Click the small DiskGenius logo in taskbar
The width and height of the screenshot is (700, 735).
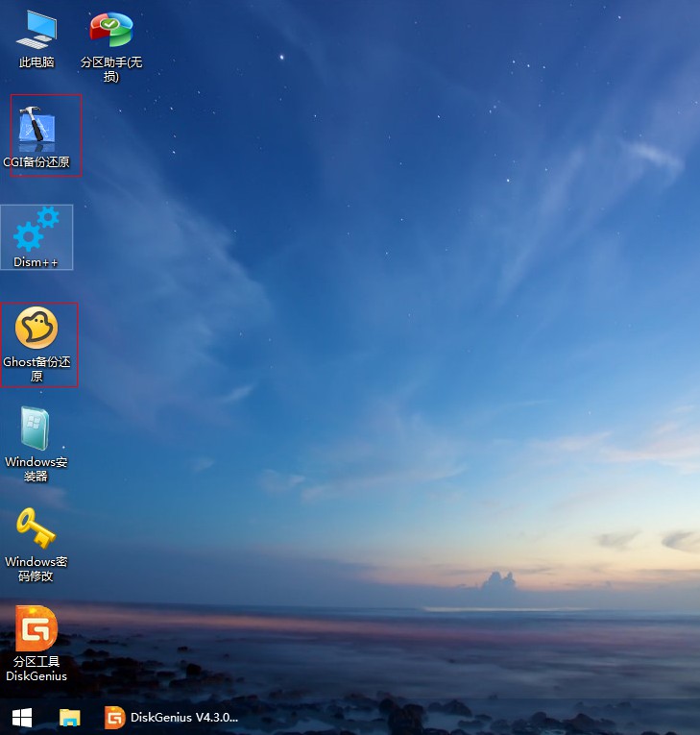pyautogui.click(x=115, y=718)
